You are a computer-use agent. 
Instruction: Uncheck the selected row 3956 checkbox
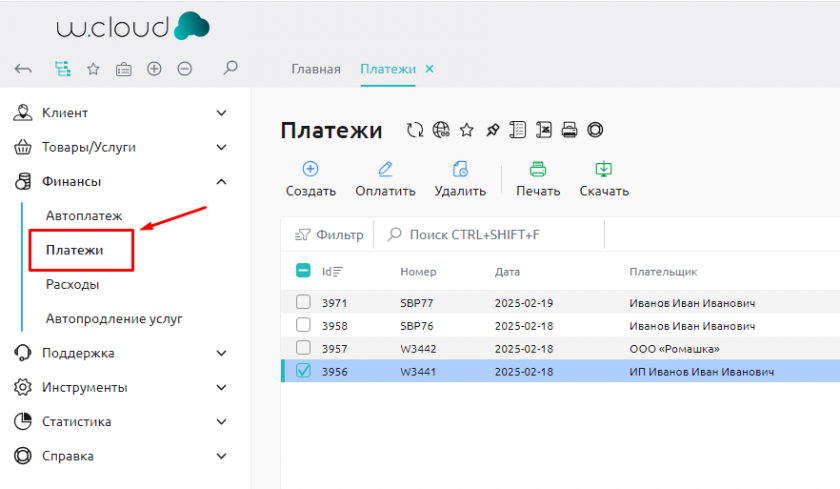point(303,371)
